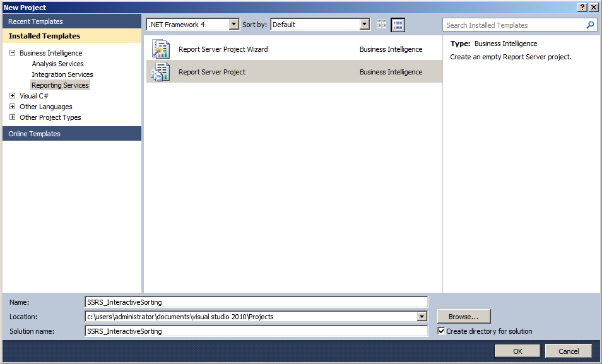
Task: Switch to the Online Templates section
Action: (x=33, y=133)
